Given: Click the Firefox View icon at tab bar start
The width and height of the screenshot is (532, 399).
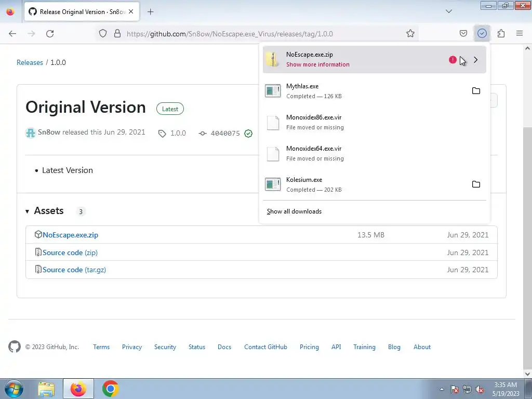Looking at the screenshot, I should (x=10, y=12).
